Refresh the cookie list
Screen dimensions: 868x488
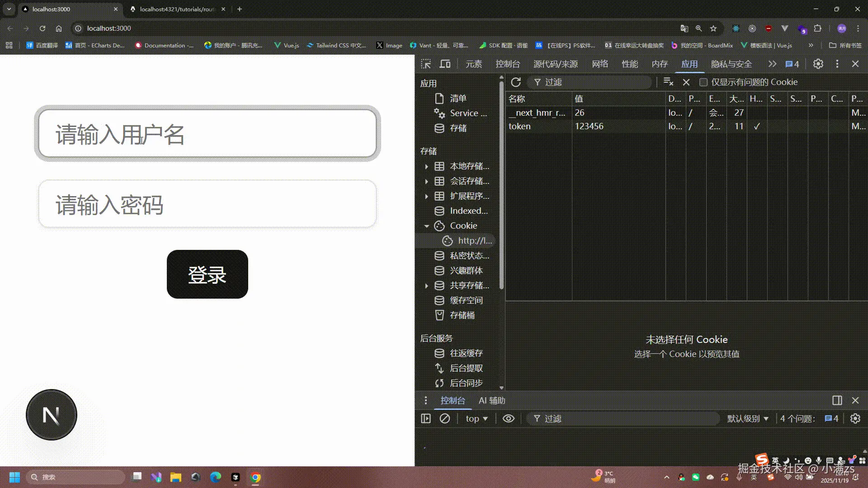point(516,82)
